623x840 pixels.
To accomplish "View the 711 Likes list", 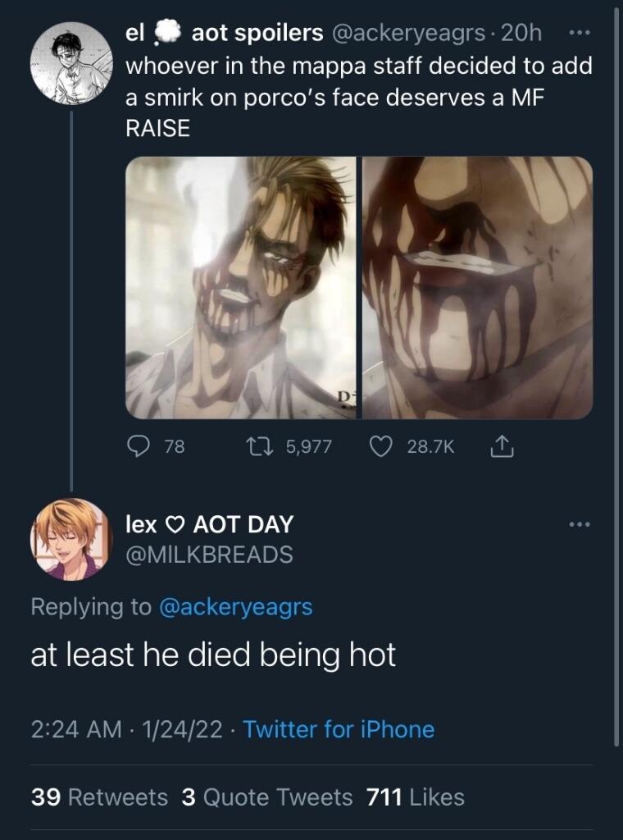I will [415, 797].
